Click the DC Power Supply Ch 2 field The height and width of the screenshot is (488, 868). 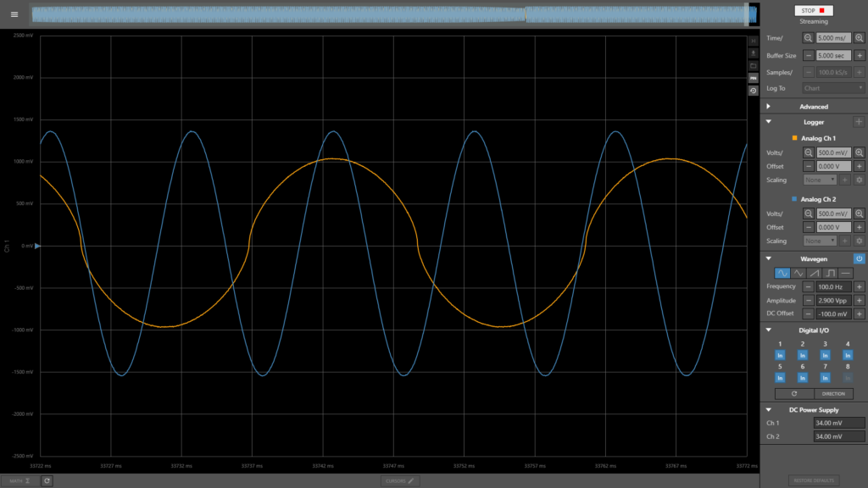pyautogui.click(x=838, y=436)
